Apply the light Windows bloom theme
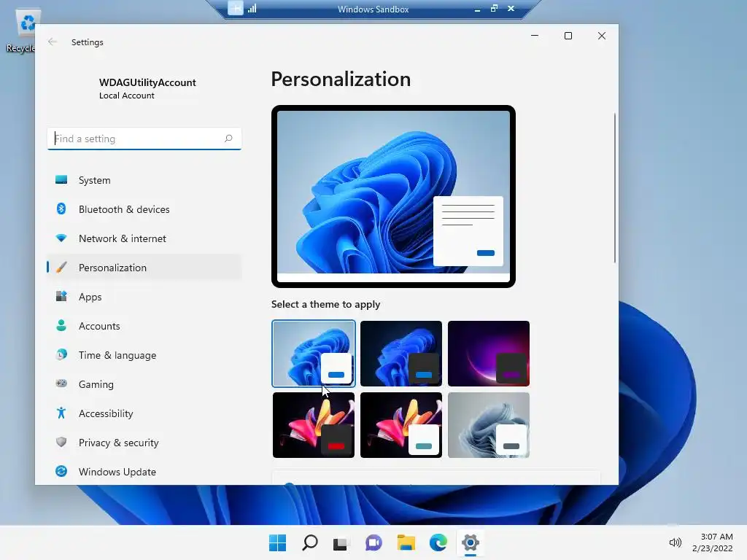Image resolution: width=747 pixels, height=560 pixels. point(314,354)
